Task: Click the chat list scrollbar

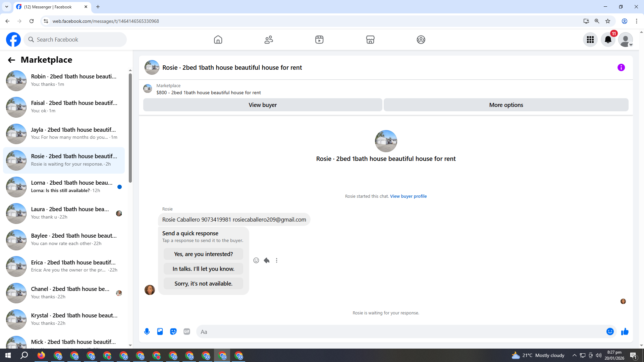Action: tap(130, 127)
